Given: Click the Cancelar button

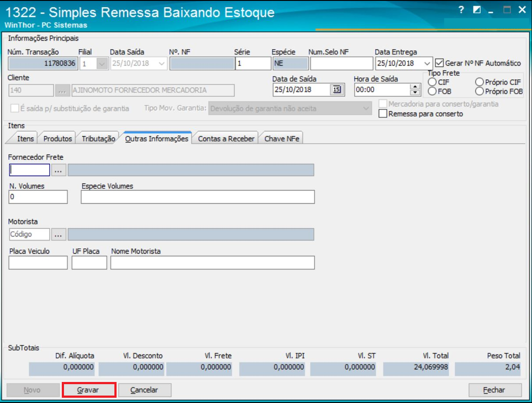Looking at the screenshot, I should pos(145,390).
